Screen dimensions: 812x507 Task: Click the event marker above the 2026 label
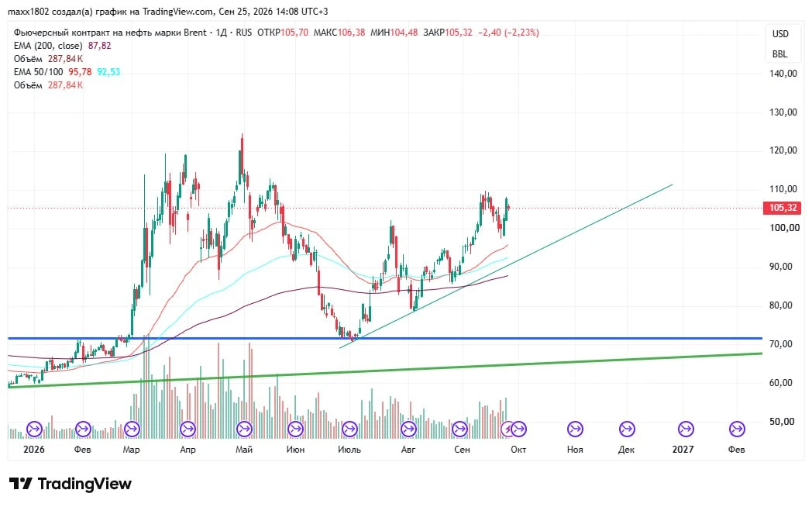[34, 429]
